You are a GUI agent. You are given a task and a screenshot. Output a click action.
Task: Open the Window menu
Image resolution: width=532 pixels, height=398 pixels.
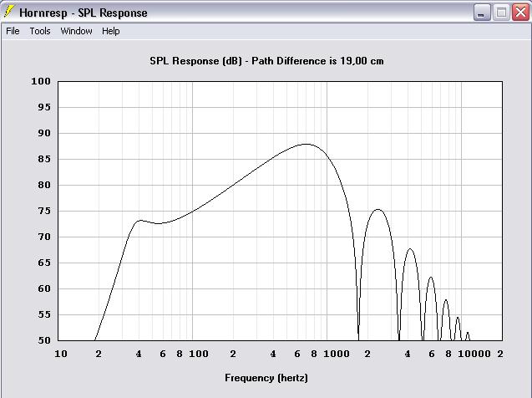tap(76, 31)
